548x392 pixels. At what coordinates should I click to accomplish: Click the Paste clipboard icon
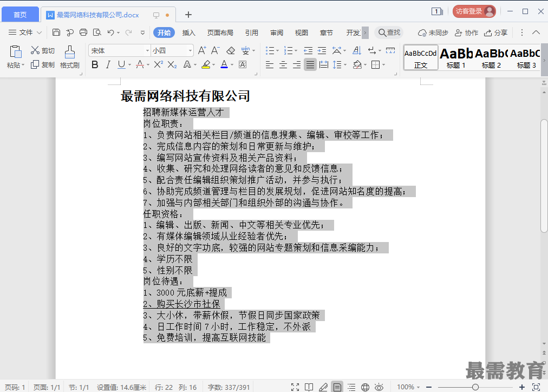point(15,52)
